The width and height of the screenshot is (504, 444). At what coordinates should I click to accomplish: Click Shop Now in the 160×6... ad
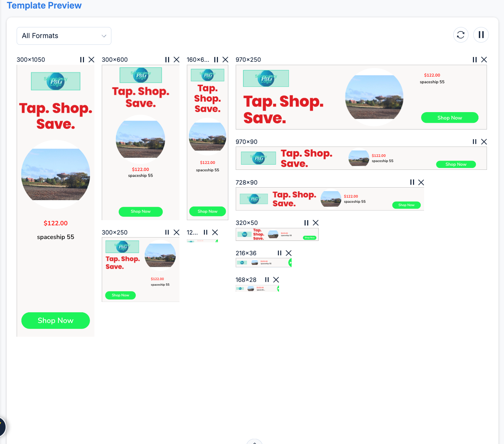pos(208,211)
